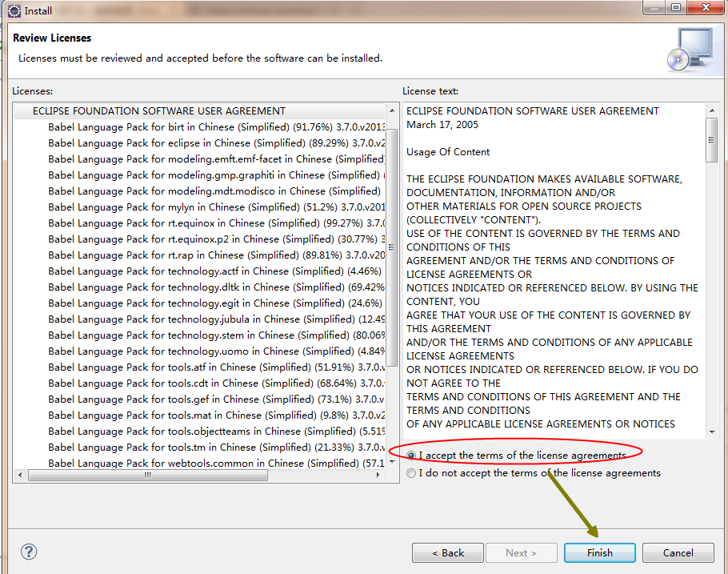Select the technology.stem language pack row

[x=216, y=335]
